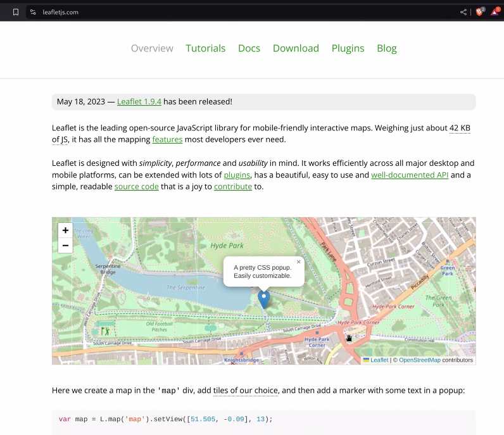Open Brave Shields lion icon
The width and height of the screenshot is (504, 435).
click(x=479, y=12)
